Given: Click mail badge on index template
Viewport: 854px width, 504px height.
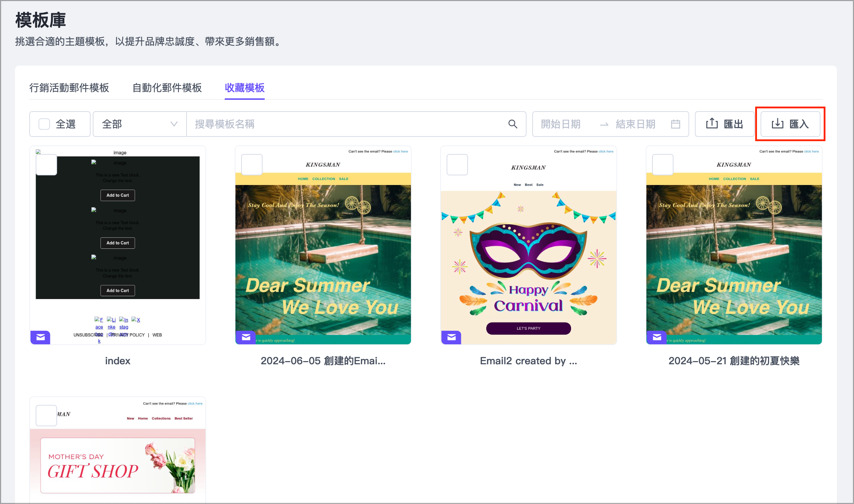Looking at the screenshot, I should coord(40,337).
